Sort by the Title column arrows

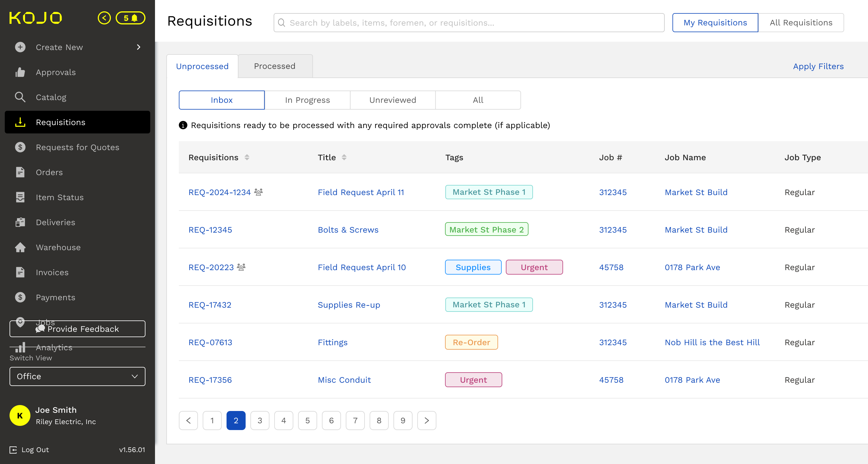click(344, 157)
